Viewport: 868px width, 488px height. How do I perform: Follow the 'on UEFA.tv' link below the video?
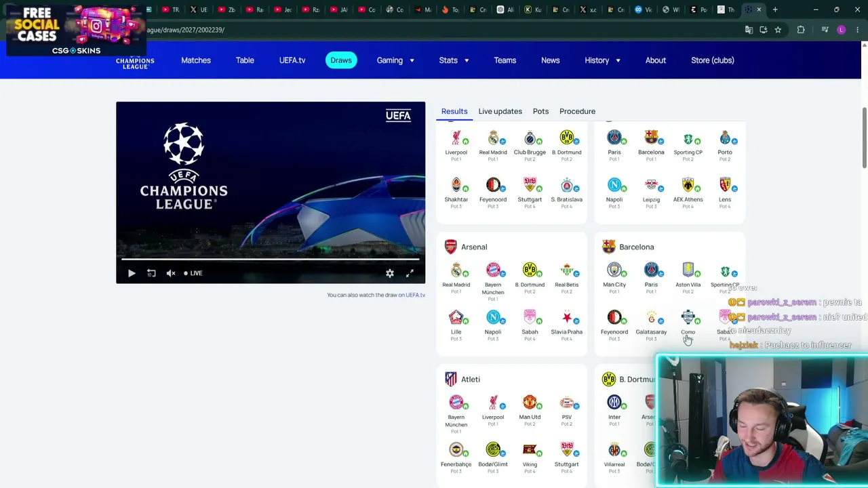412,295
